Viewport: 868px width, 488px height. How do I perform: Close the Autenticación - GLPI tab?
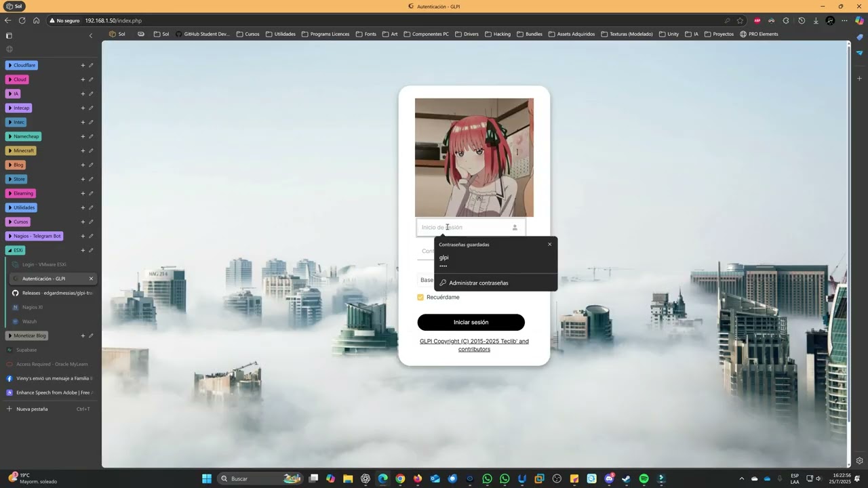click(x=91, y=279)
